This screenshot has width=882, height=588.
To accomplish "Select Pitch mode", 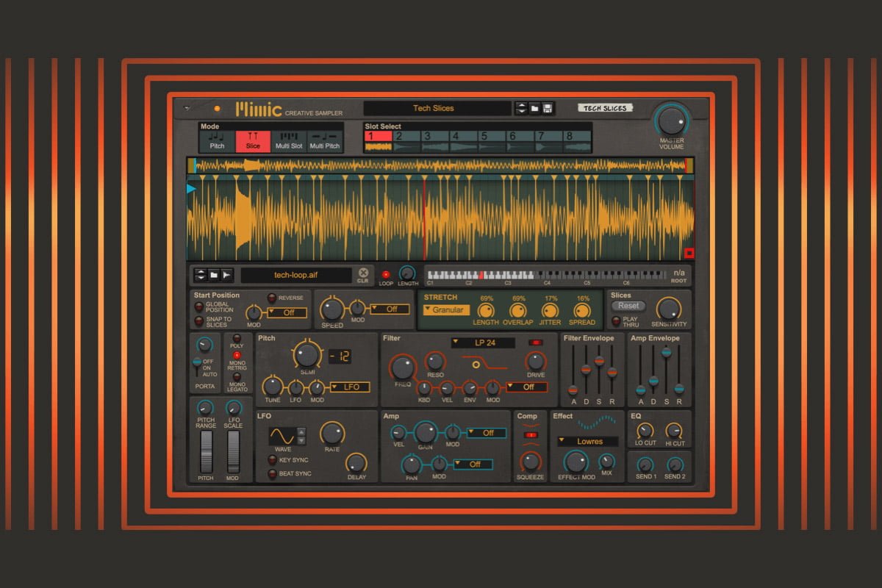I will [x=218, y=140].
